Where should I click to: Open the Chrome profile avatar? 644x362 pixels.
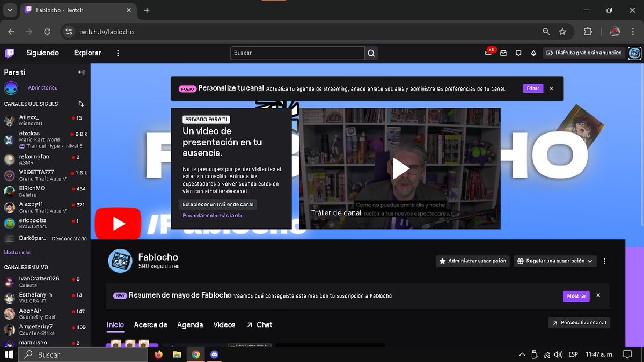pos(615,32)
